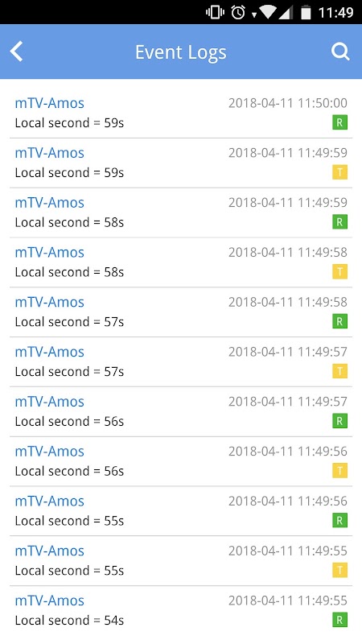Tap the alarm clock status bar icon

pyautogui.click(x=238, y=12)
